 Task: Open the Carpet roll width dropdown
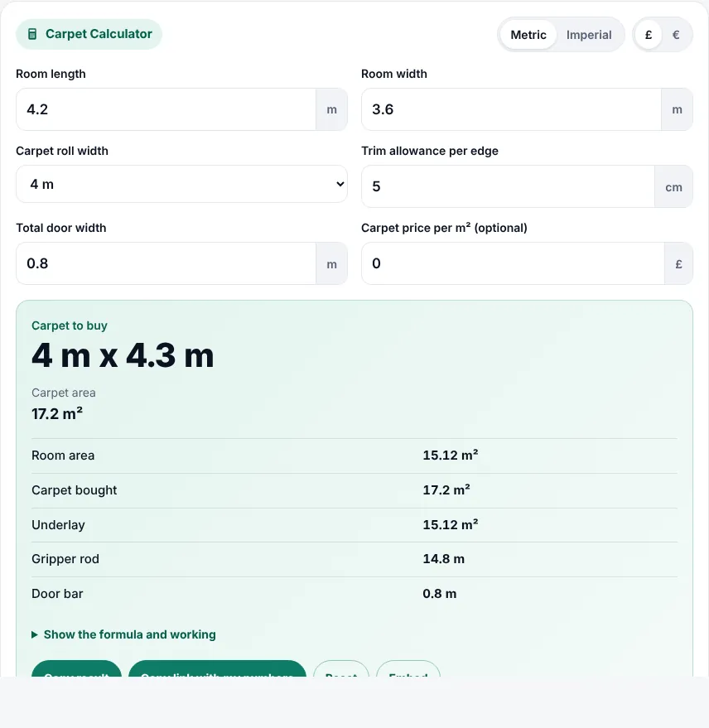coord(181,184)
